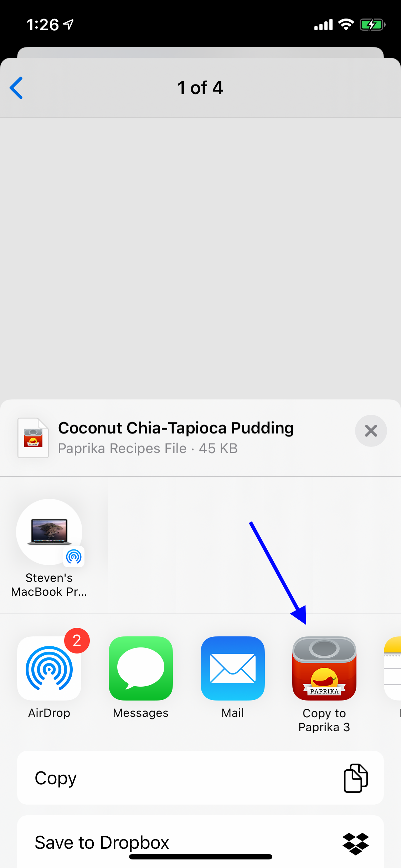Viewport: 401px width, 868px height.
Task: Tap the Dropbox logo icon
Action: click(355, 843)
